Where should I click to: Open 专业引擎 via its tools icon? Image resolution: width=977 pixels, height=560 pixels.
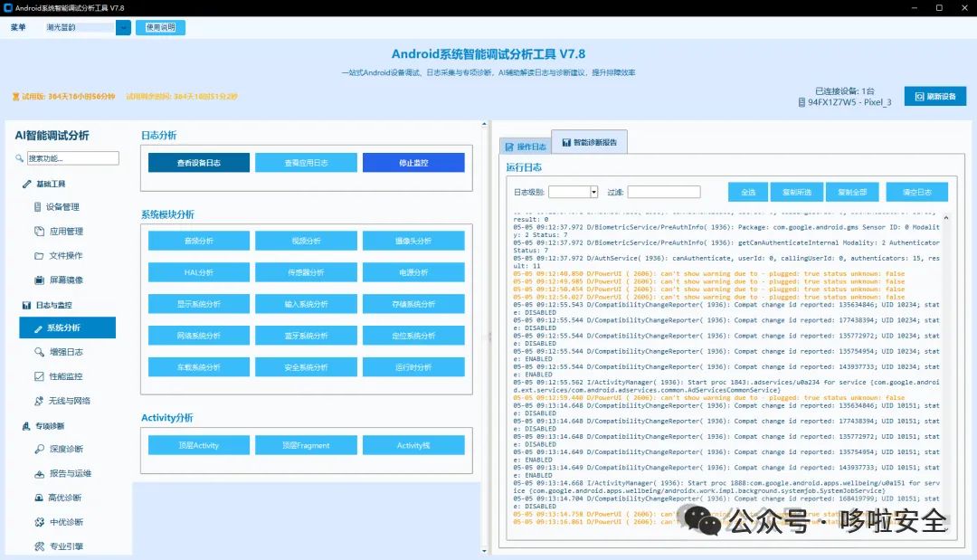(x=39, y=546)
